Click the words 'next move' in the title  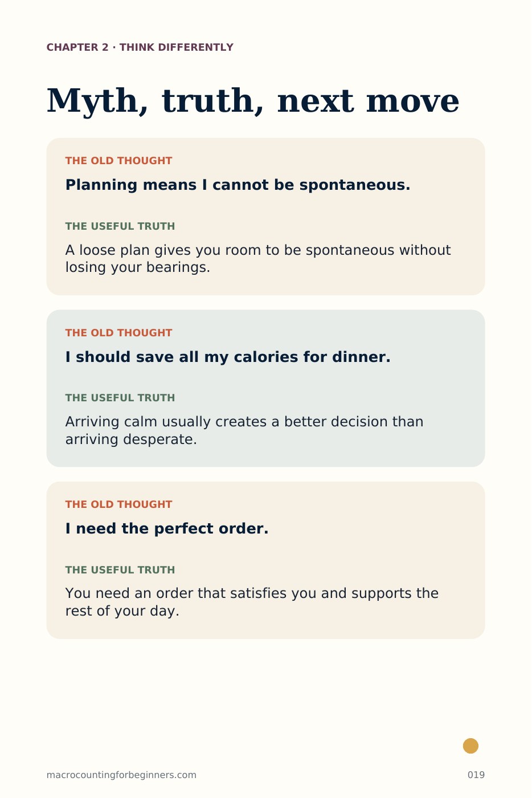368,102
